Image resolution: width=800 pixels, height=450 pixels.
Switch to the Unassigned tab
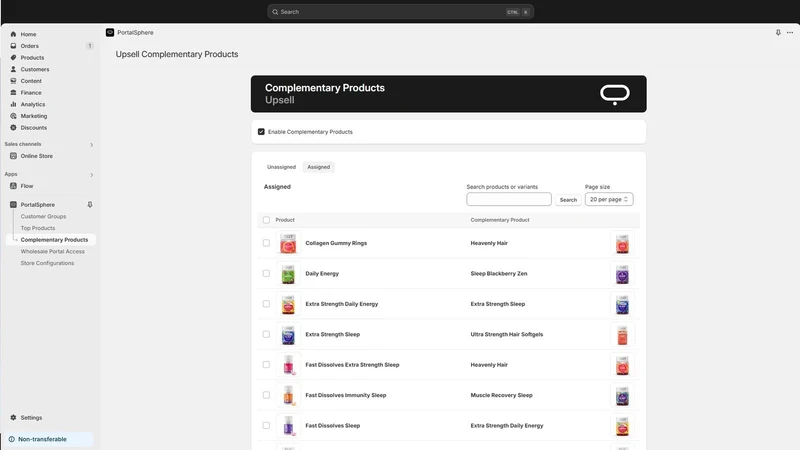click(281, 167)
